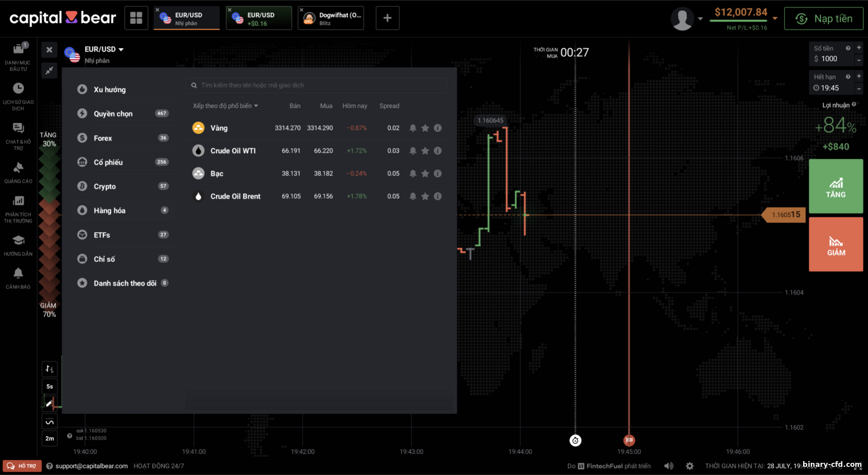Expand the account balance dropdown arrow
Screen dimensions: 868x475
tap(775, 19)
